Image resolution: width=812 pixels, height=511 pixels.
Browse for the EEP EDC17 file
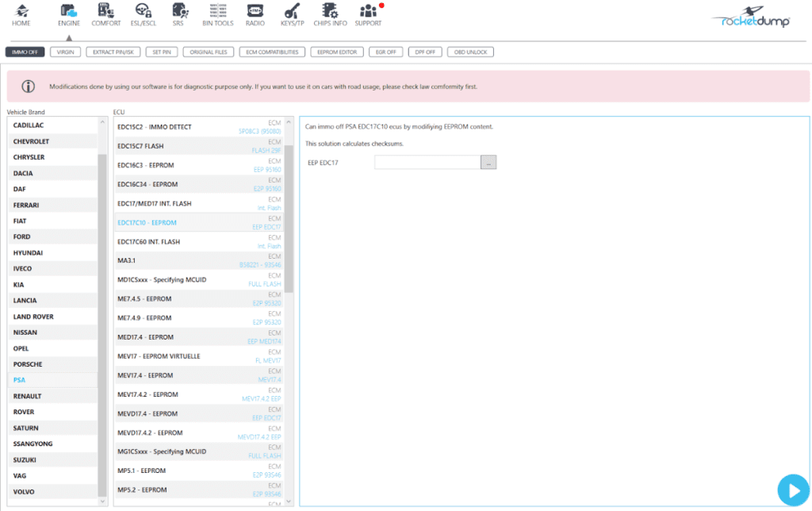pos(488,162)
